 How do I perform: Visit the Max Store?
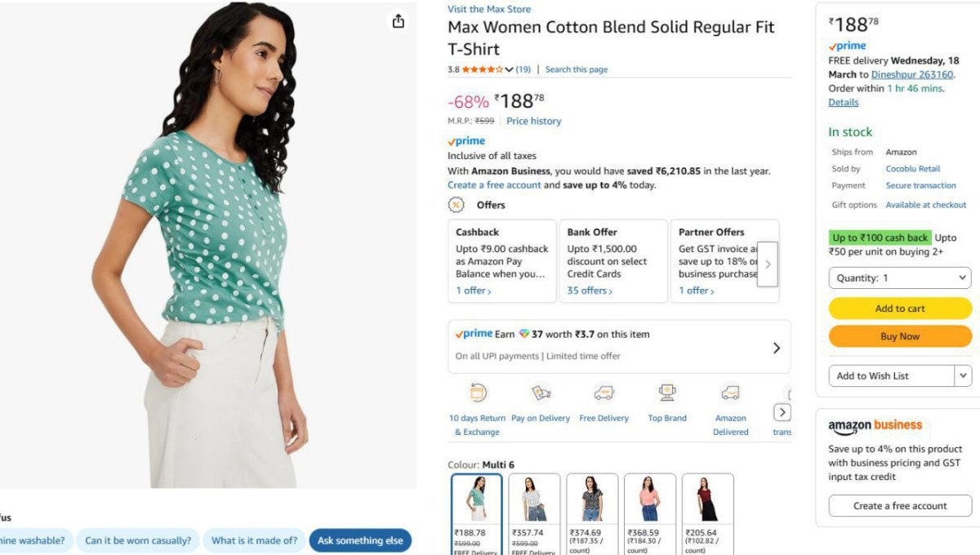(x=489, y=9)
